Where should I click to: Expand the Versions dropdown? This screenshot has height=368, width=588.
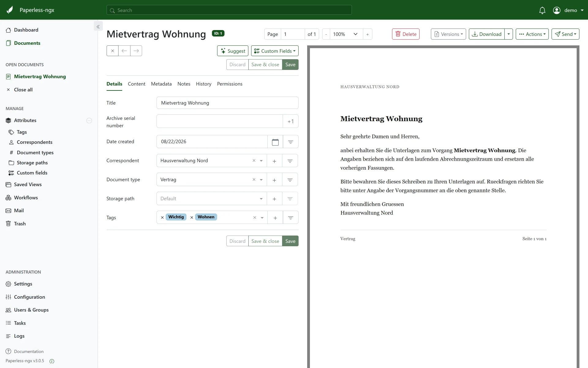[x=448, y=34]
